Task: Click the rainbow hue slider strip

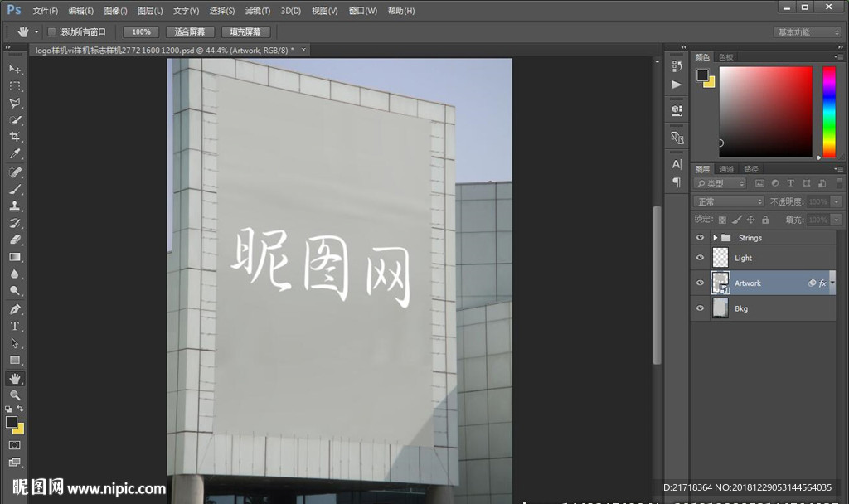Action: [x=828, y=111]
